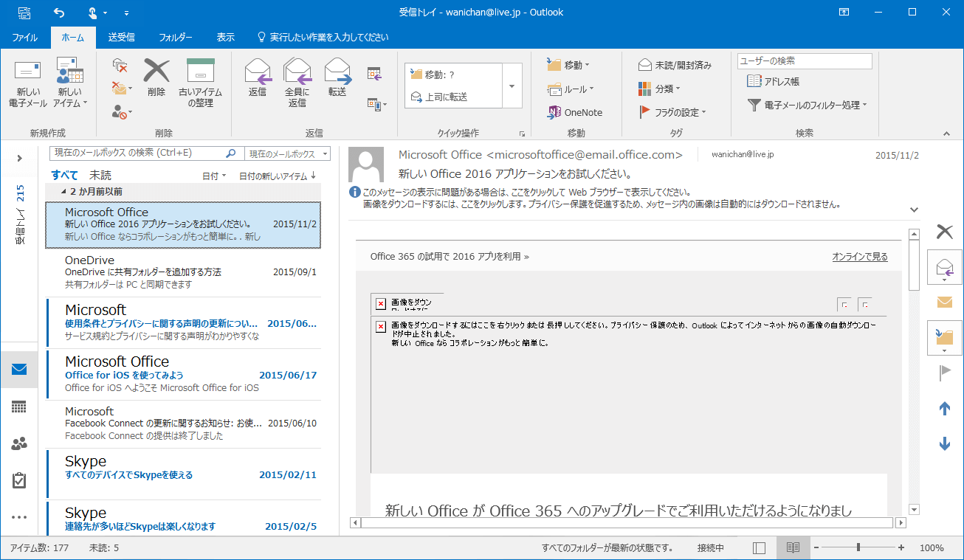Open the 分類 categorize dropdown
The height and width of the screenshot is (560, 964).
click(x=659, y=89)
